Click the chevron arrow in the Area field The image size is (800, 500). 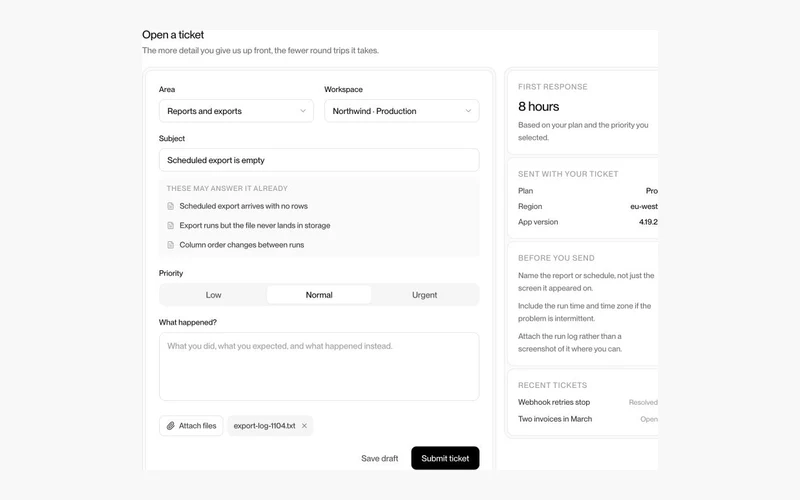(x=303, y=111)
